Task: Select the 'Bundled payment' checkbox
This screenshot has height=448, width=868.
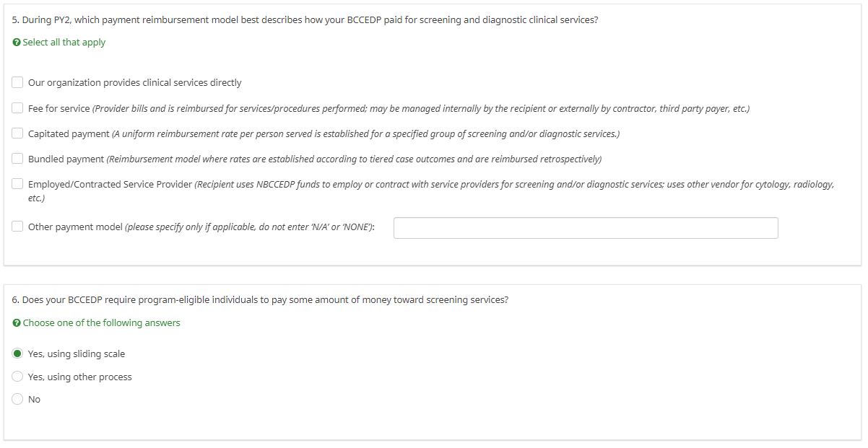Action: [17, 159]
